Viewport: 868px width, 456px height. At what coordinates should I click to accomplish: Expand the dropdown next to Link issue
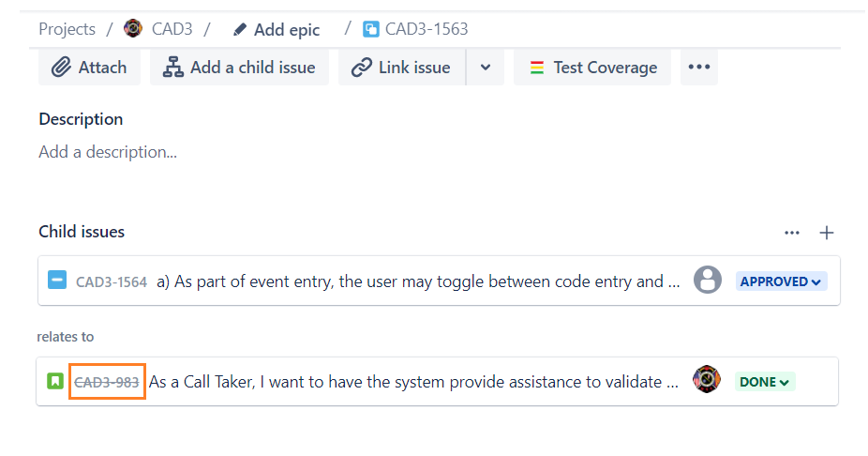486,68
